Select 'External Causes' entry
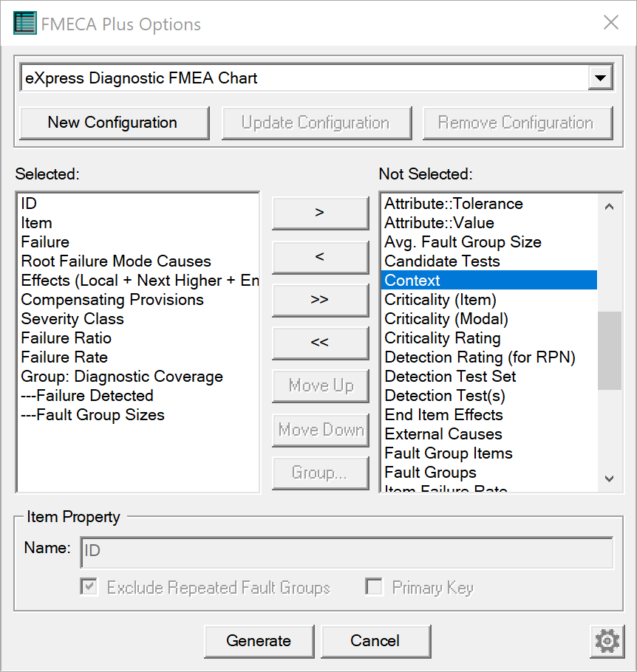The image size is (637, 672). pos(489,434)
